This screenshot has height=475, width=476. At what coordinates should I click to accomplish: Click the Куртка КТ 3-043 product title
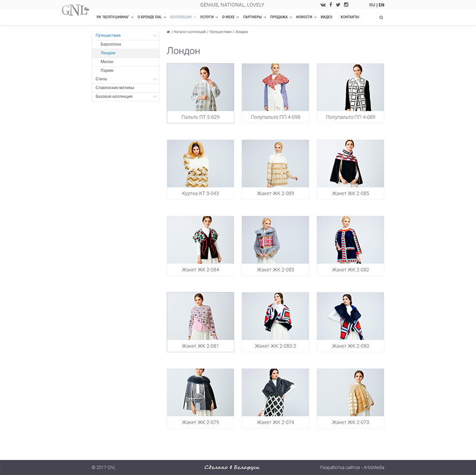point(200,193)
